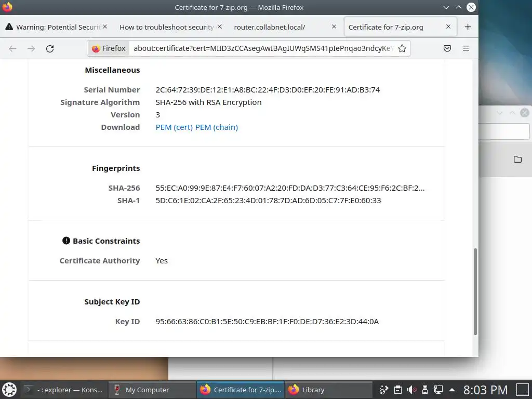
Task: Close the router.collabnet.local tab
Action: 334,26
